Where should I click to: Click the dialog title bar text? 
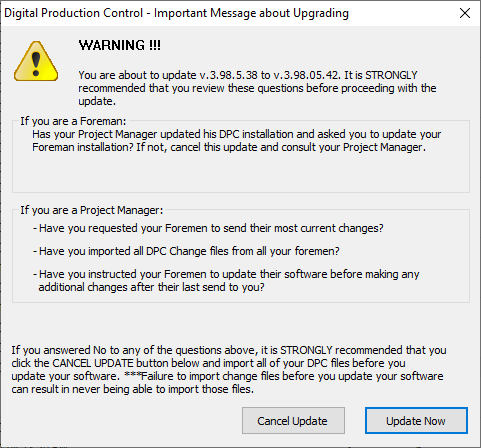click(x=176, y=13)
